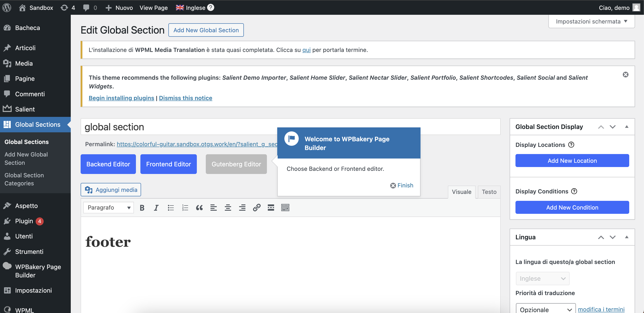Apply blockquote formatting
The image size is (644, 313).
(199, 208)
